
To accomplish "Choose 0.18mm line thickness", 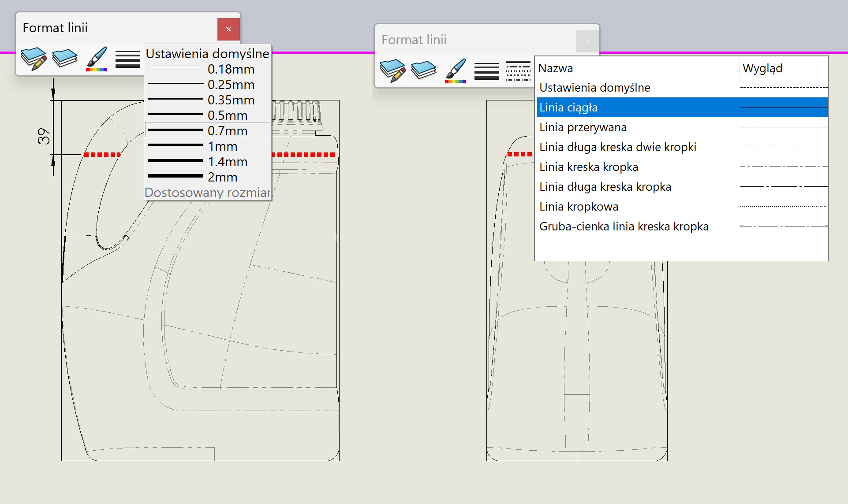I will pos(207,69).
